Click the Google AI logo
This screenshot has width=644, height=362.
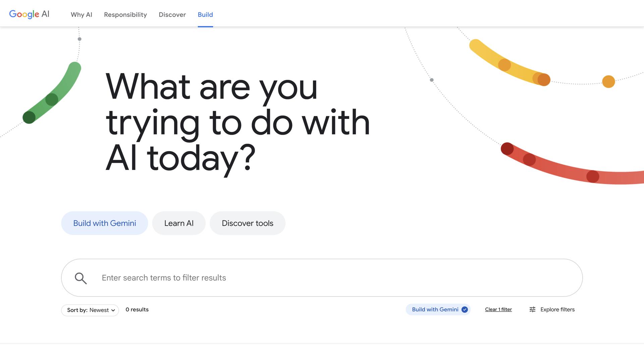pyautogui.click(x=29, y=14)
